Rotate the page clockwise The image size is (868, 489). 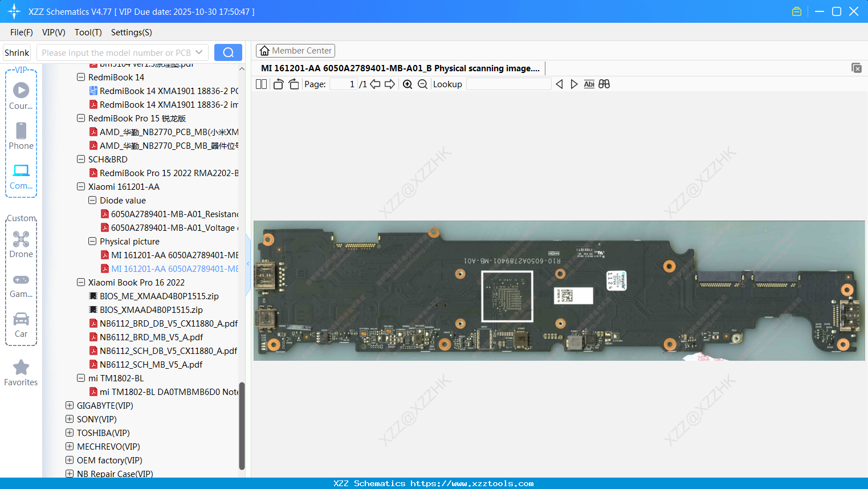coord(294,84)
